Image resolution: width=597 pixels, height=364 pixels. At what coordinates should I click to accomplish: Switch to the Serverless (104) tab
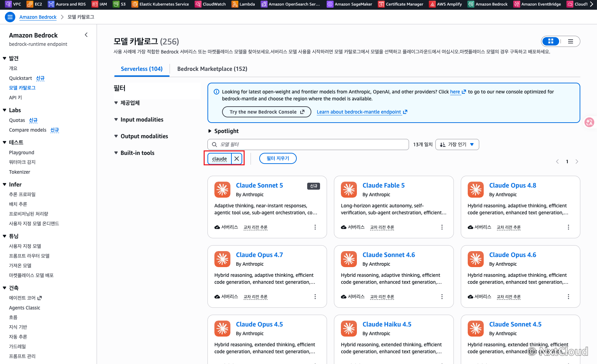click(x=142, y=69)
